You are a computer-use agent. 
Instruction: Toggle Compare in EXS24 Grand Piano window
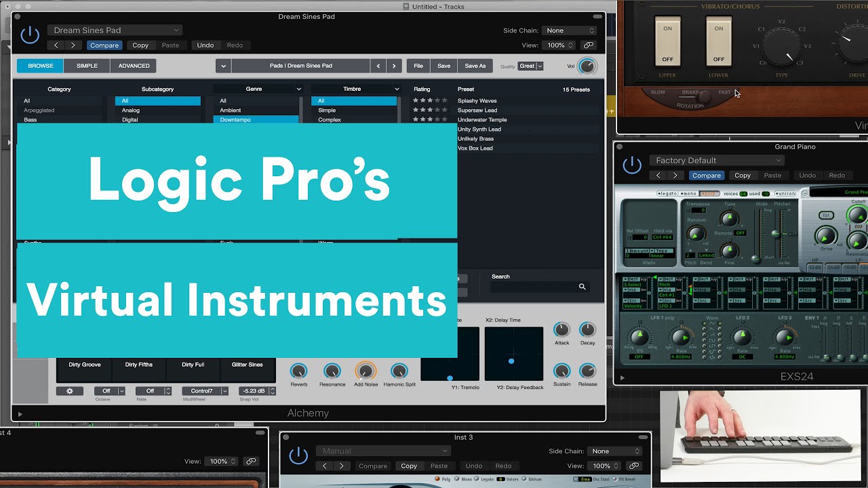[706, 176]
